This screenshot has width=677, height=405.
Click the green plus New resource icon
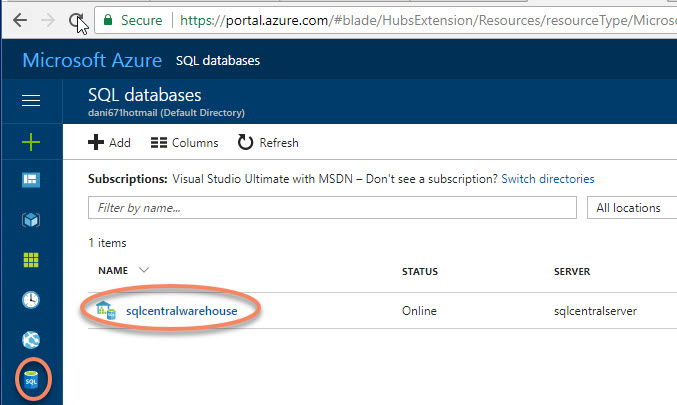[31, 143]
